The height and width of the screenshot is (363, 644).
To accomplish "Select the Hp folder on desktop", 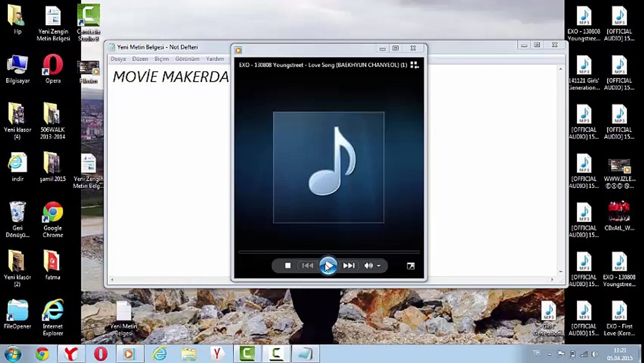I will pyautogui.click(x=17, y=19).
